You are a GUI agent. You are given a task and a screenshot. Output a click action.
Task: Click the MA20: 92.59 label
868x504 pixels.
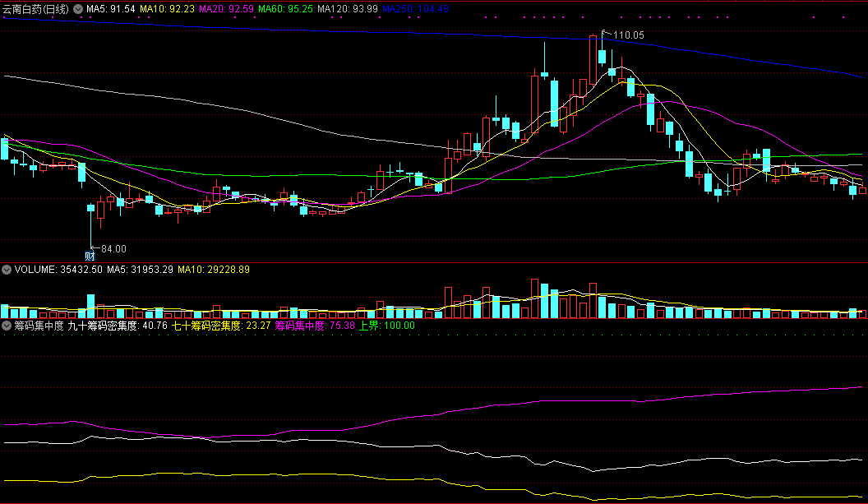pos(226,9)
